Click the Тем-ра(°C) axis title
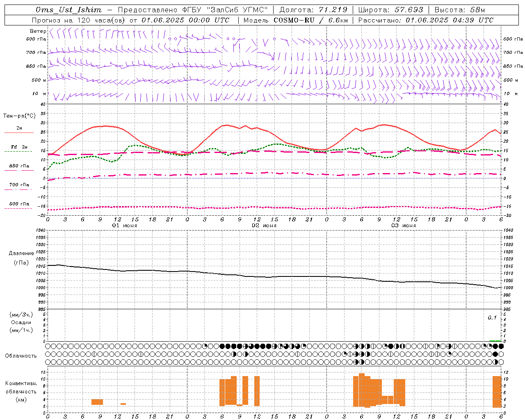The image size is (525, 420). [x=19, y=116]
